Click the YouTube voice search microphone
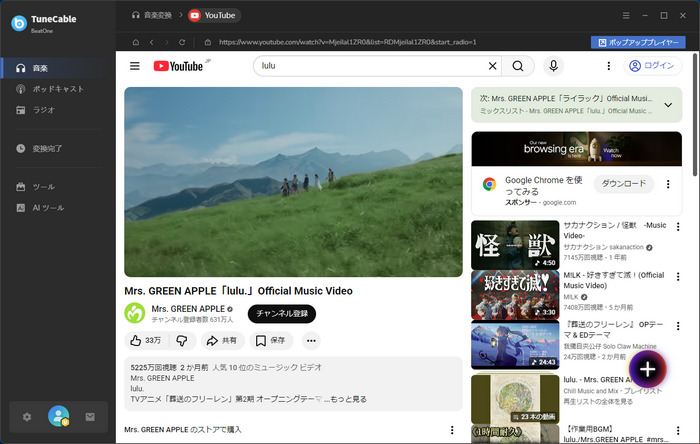 tap(553, 66)
